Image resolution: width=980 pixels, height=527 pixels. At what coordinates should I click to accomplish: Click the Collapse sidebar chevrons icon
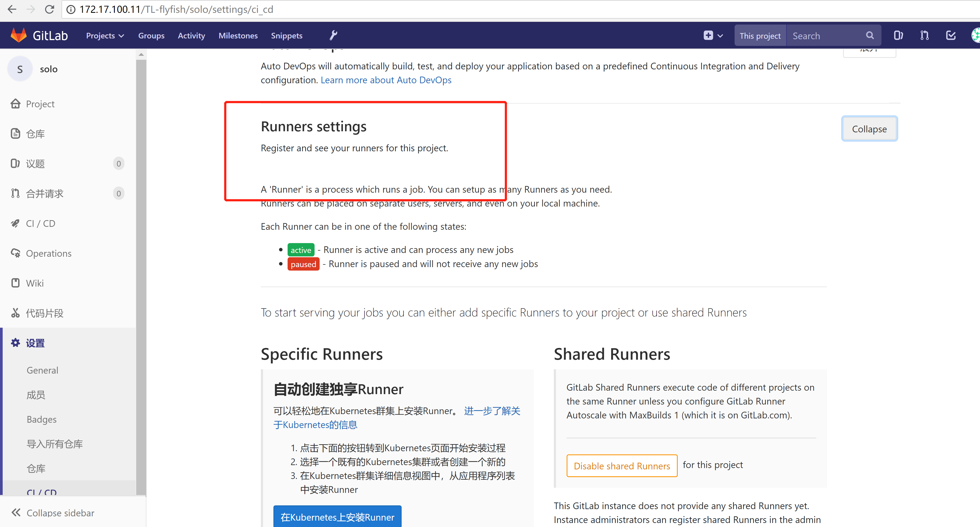click(15, 513)
